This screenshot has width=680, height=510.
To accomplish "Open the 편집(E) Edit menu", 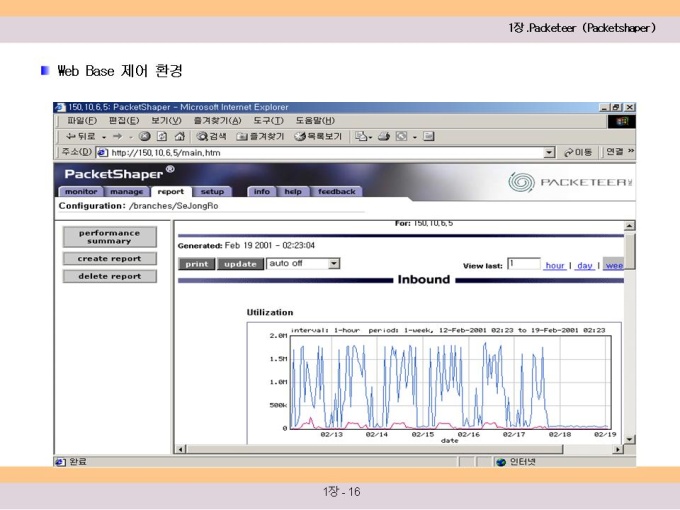I will click(x=124, y=121).
